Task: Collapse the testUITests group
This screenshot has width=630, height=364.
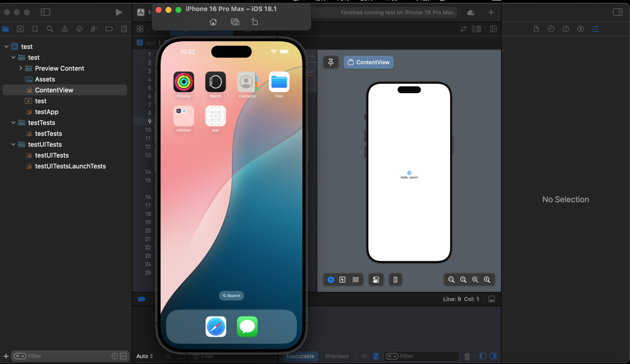Action: [x=13, y=144]
